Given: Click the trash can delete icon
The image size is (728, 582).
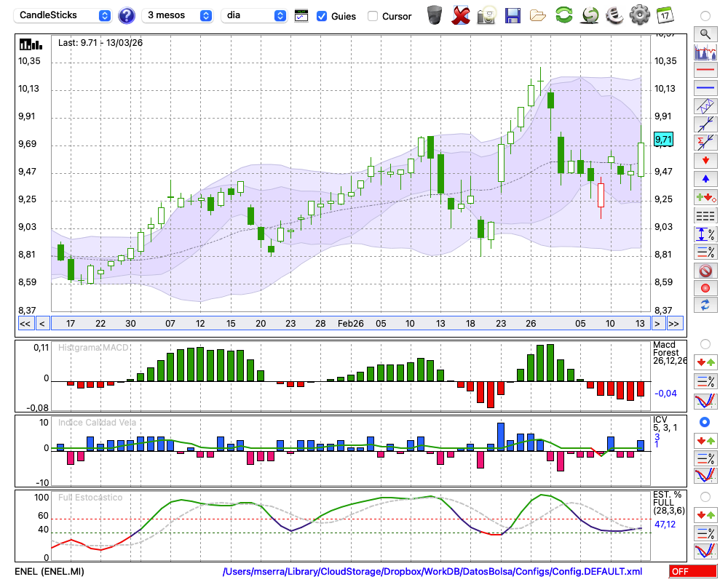Looking at the screenshot, I should tap(435, 15).
